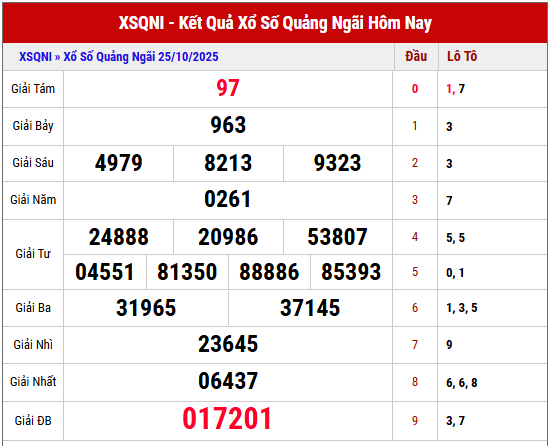This screenshot has height=446, width=552.
Task: Click the Giải Tư row label
Action: [x=33, y=253]
